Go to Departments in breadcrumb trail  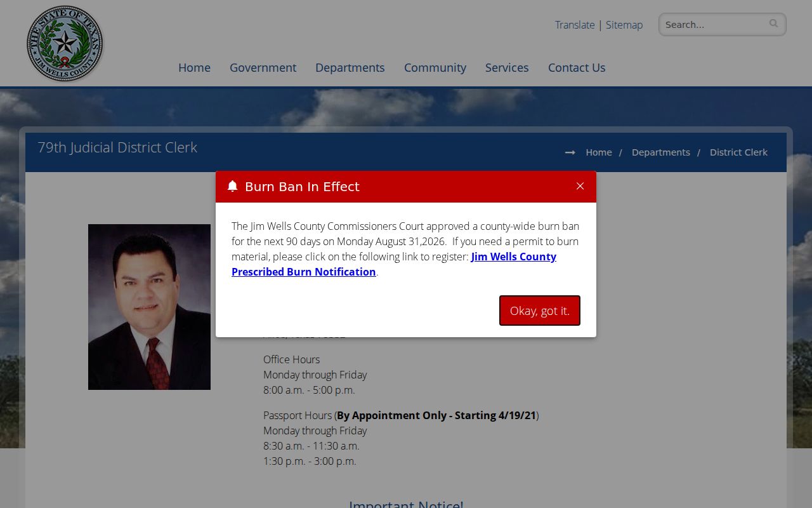click(661, 152)
